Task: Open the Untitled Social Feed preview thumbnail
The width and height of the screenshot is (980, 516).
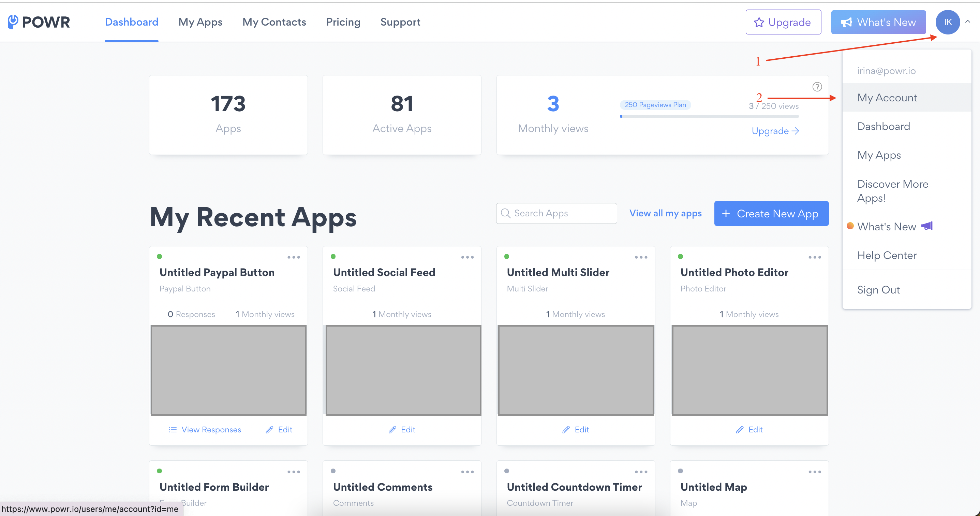Action: (x=403, y=370)
